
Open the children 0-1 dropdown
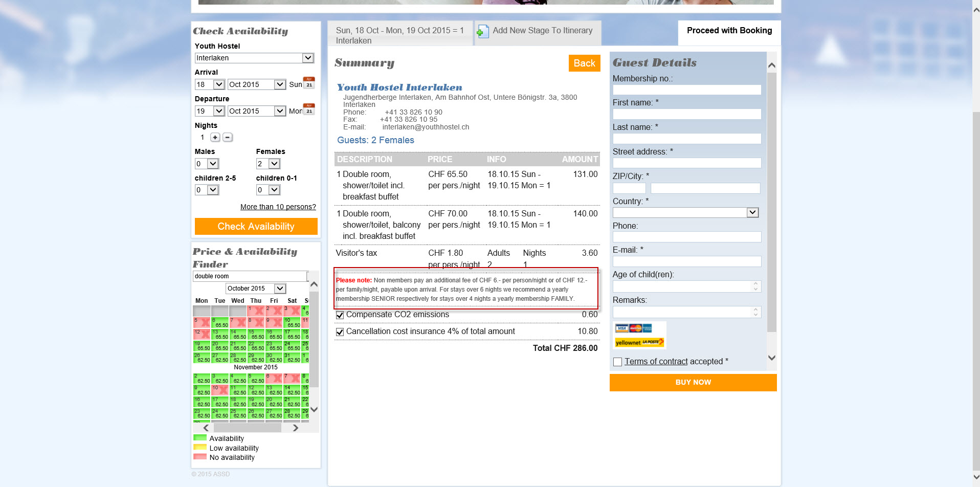[269, 190]
